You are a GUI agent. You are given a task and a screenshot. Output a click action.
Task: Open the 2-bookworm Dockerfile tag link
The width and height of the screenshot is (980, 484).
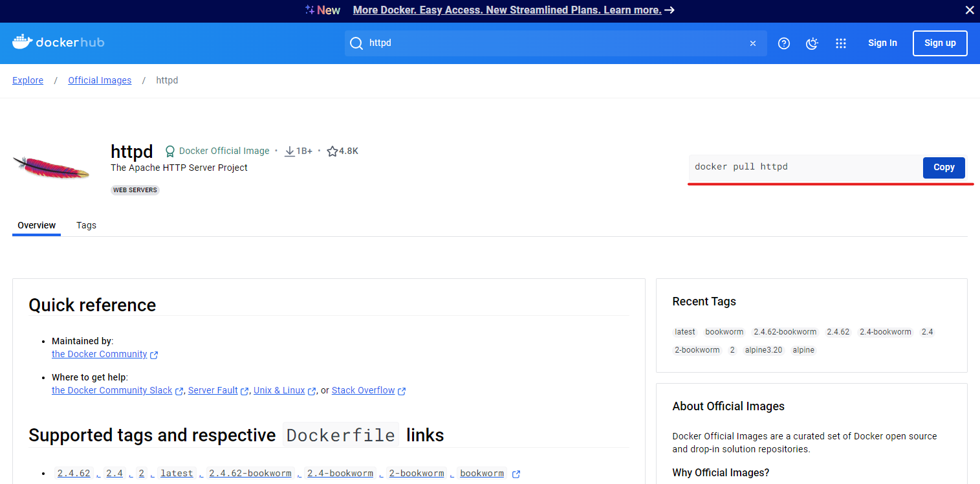[417, 474]
